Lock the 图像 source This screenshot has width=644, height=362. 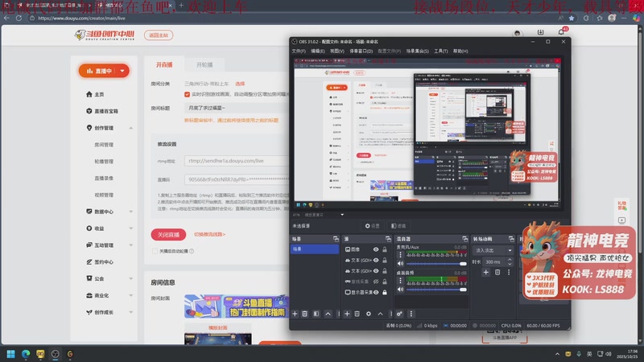[385, 249]
